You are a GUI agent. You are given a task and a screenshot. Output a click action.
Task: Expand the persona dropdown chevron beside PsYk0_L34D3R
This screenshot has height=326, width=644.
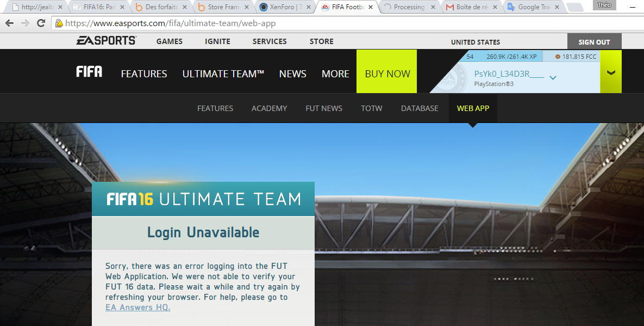coord(553,77)
